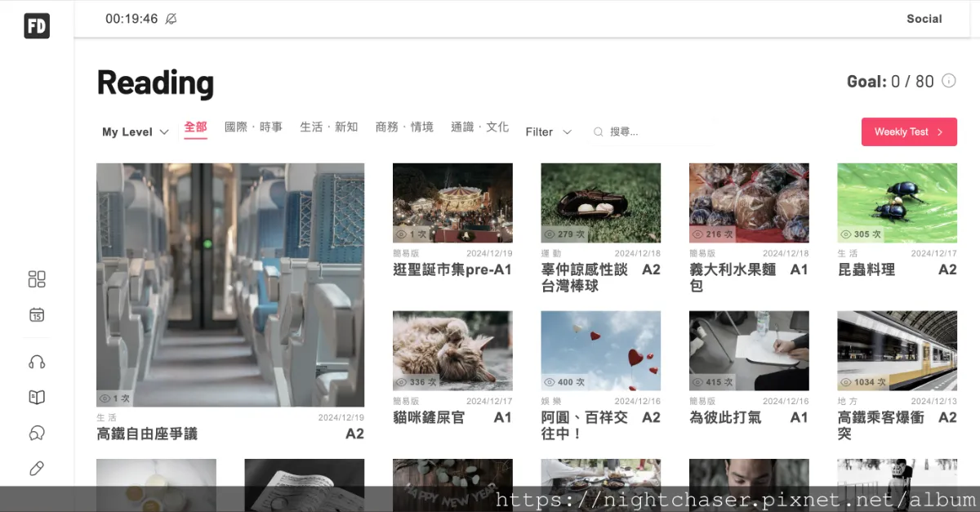Select the 全部 tab

[x=196, y=128]
